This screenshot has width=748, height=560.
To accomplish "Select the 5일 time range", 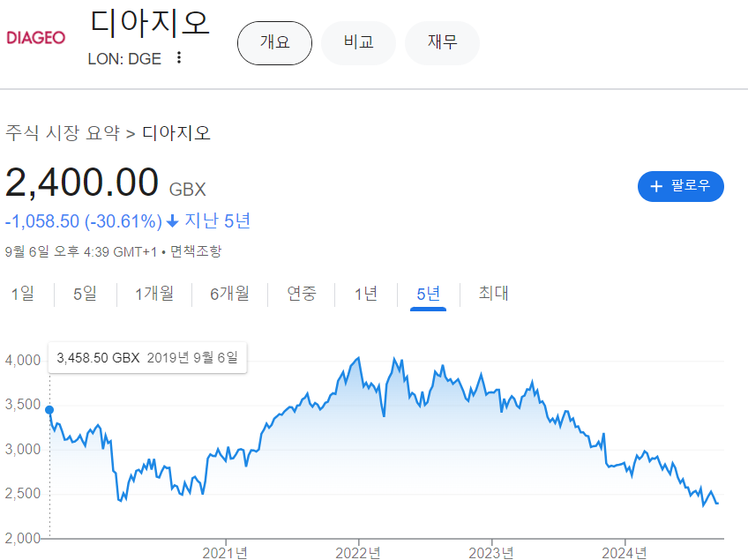I will (85, 294).
